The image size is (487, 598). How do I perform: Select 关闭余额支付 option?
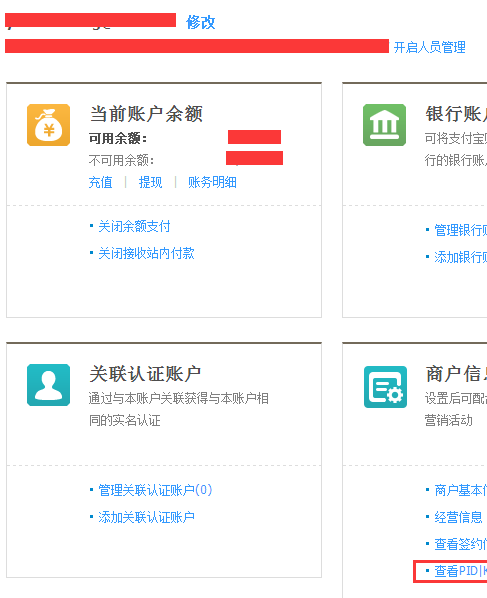pos(134,227)
